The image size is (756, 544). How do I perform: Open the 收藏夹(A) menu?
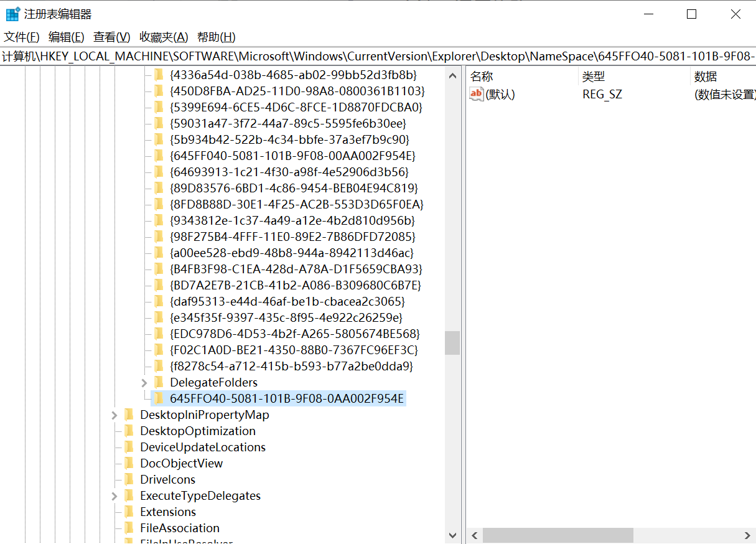coord(164,37)
